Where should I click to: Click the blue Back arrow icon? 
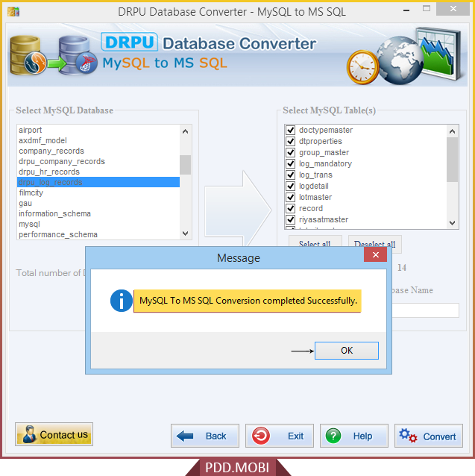185,436
